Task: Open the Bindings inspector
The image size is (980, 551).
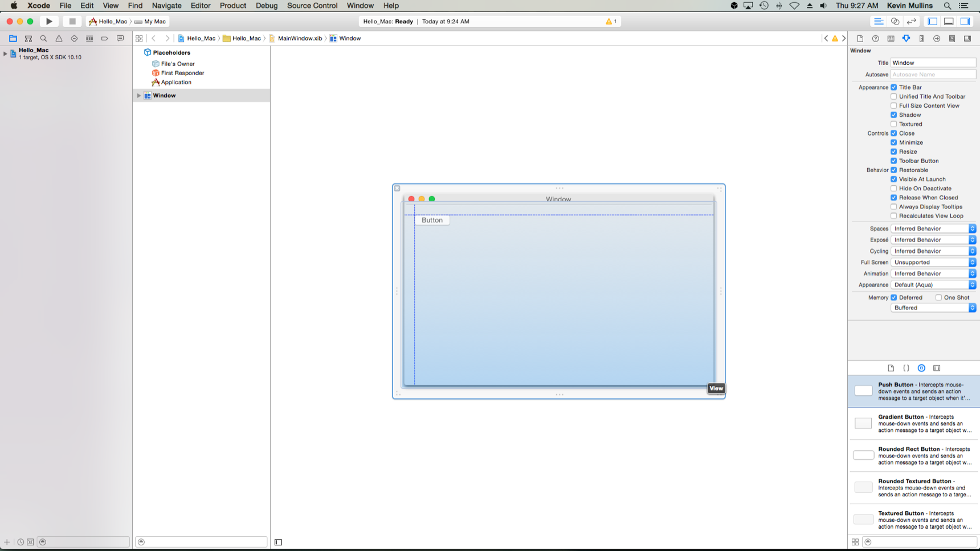Action: click(x=952, y=39)
